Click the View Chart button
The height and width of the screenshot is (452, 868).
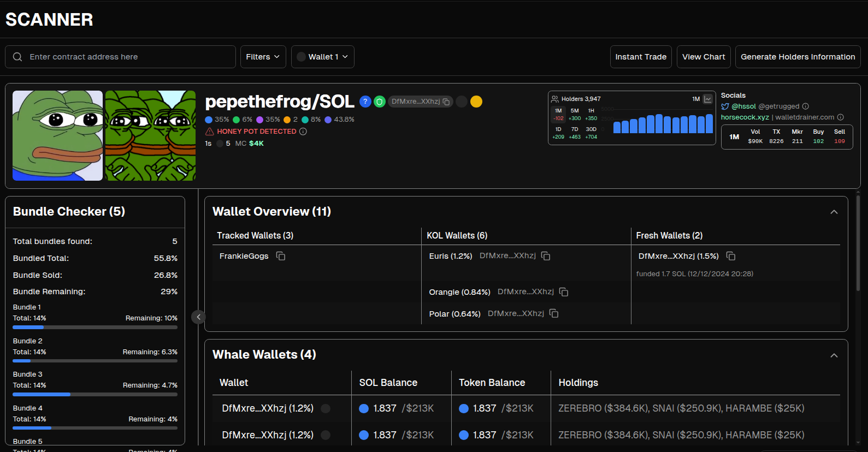coord(704,57)
